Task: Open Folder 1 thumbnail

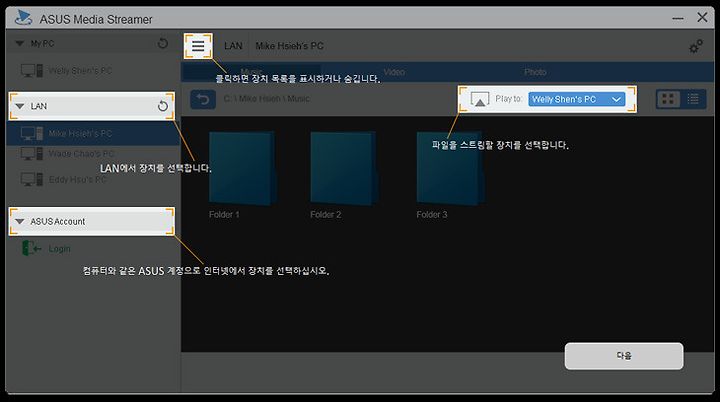Action: [x=242, y=168]
